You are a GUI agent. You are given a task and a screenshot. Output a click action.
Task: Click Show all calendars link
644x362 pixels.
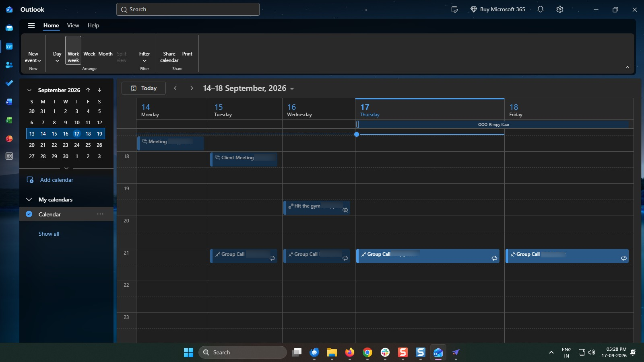(49, 234)
